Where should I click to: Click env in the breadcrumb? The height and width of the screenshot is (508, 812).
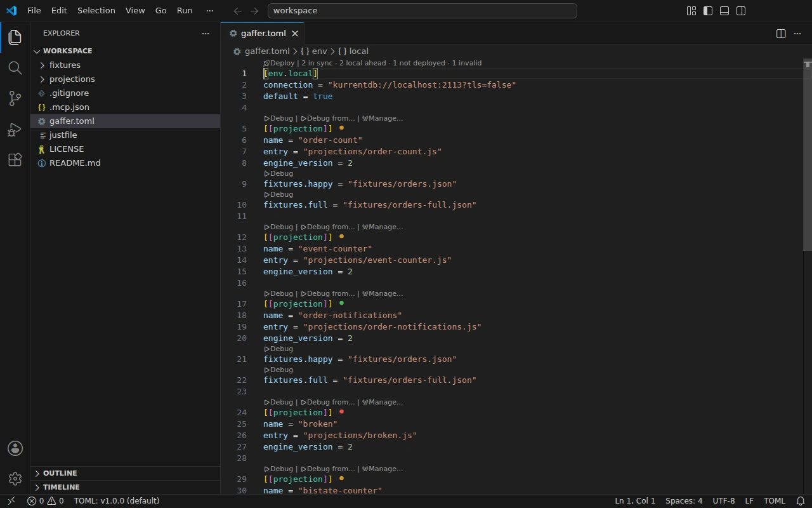(x=314, y=51)
